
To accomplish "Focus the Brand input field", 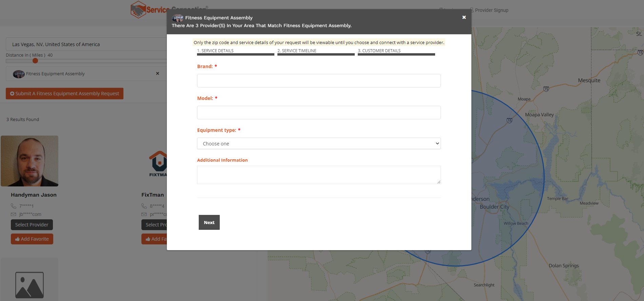I will (318, 81).
